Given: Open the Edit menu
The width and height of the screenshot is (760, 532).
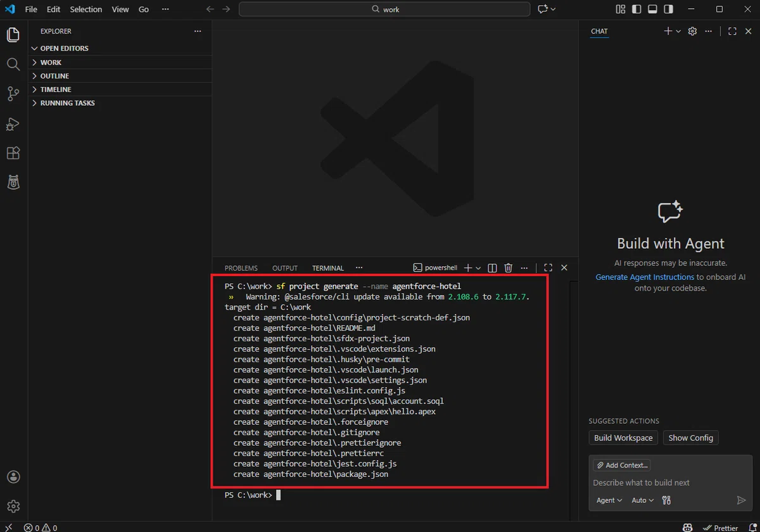Looking at the screenshot, I should [x=53, y=9].
